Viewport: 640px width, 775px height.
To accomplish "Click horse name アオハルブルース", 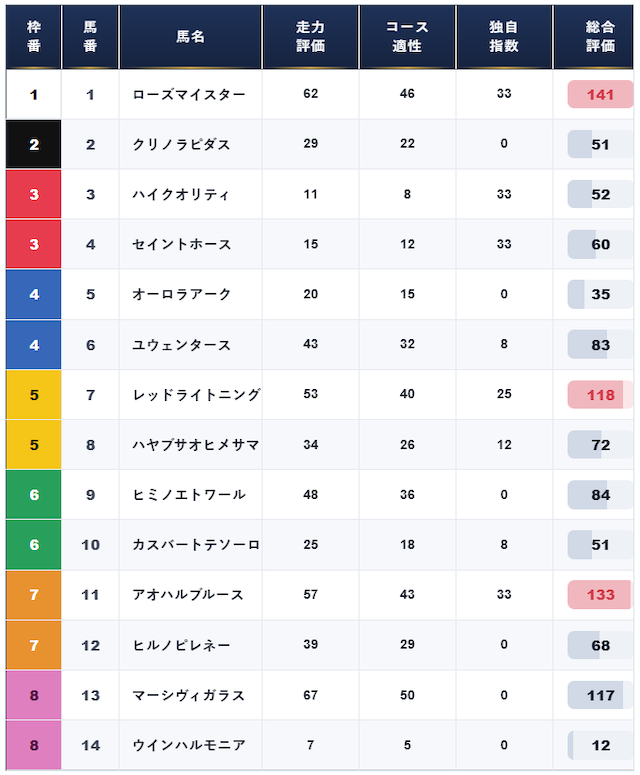I will click(188, 595).
